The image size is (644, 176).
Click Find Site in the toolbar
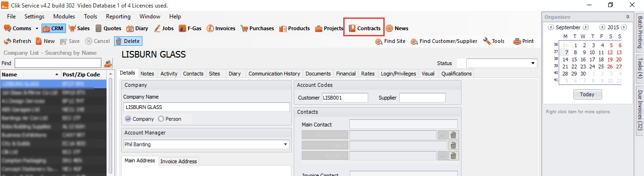tap(390, 41)
